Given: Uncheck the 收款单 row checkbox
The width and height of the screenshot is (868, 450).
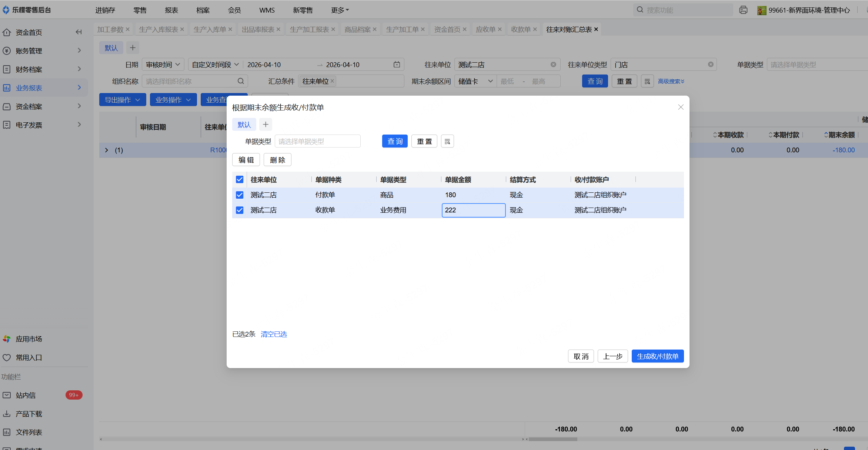Looking at the screenshot, I should tap(240, 210).
